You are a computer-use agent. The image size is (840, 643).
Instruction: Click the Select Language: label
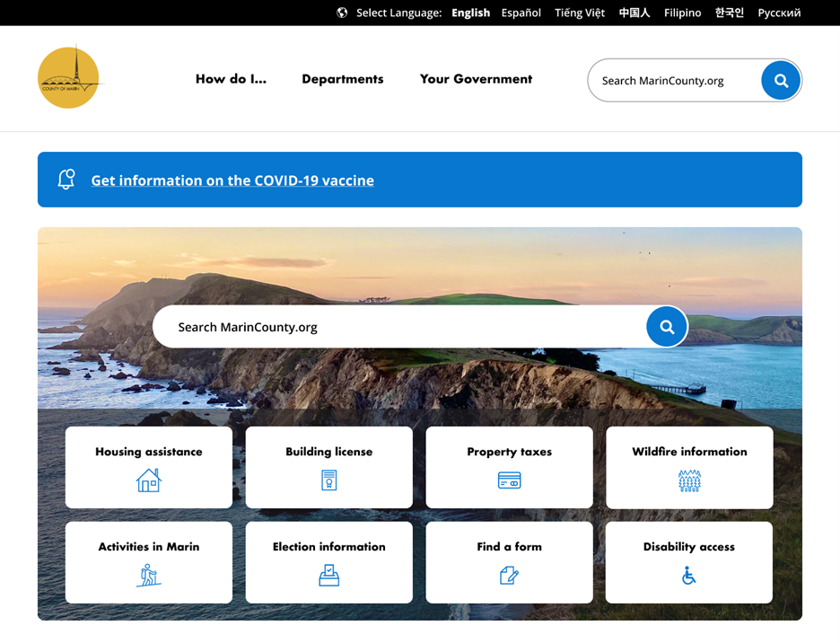(399, 13)
